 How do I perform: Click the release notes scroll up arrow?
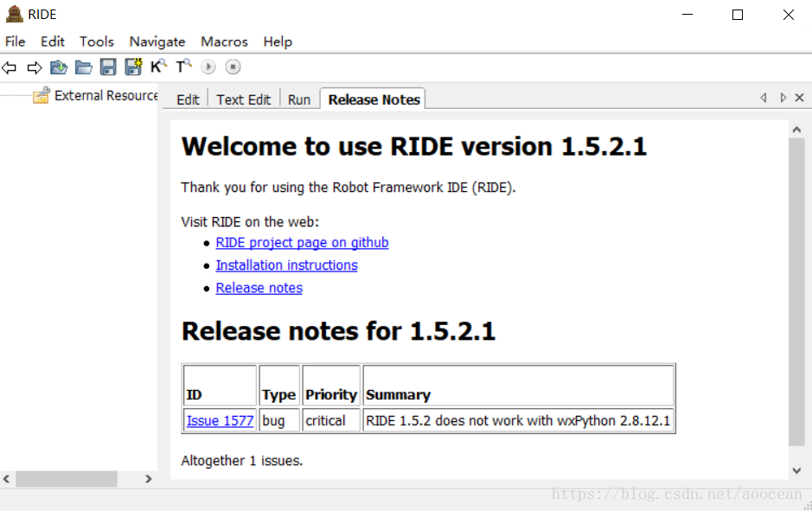tap(796, 130)
